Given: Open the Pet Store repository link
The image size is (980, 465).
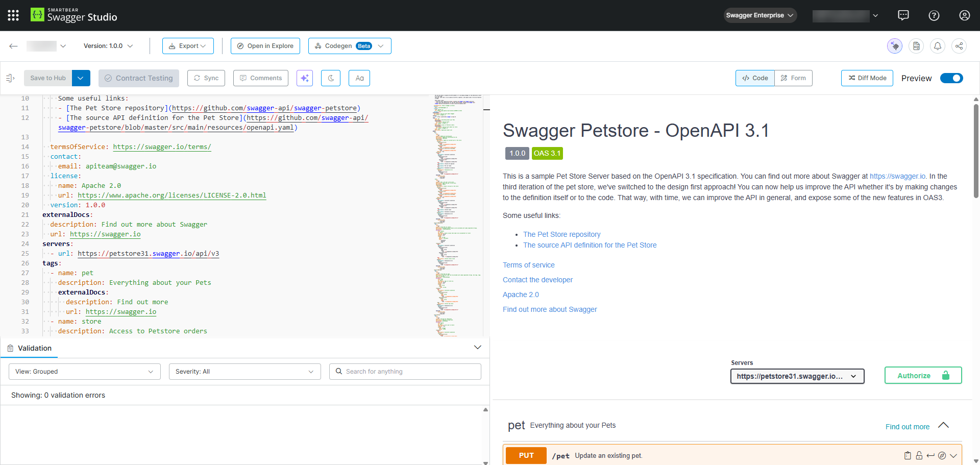Looking at the screenshot, I should point(561,234).
